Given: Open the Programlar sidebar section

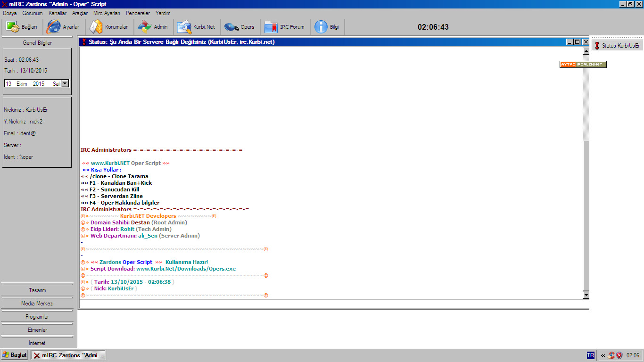Looking at the screenshot, I should click(37, 317).
